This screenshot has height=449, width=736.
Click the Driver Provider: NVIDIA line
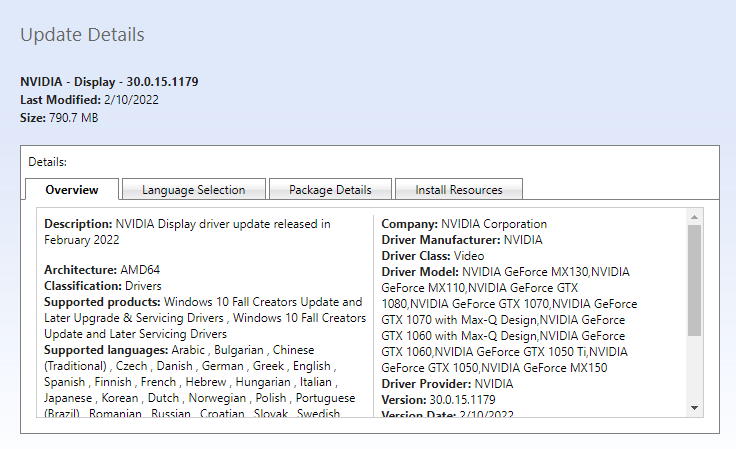[x=447, y=384]
